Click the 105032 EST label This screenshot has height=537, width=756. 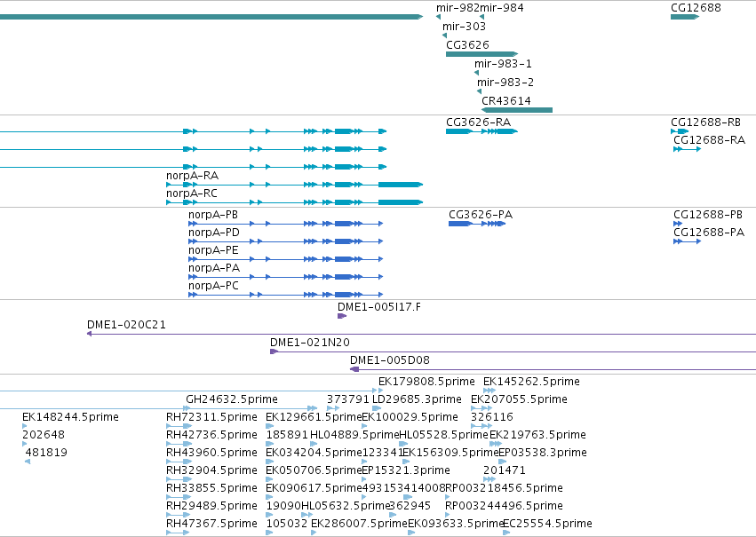point(287,524)
